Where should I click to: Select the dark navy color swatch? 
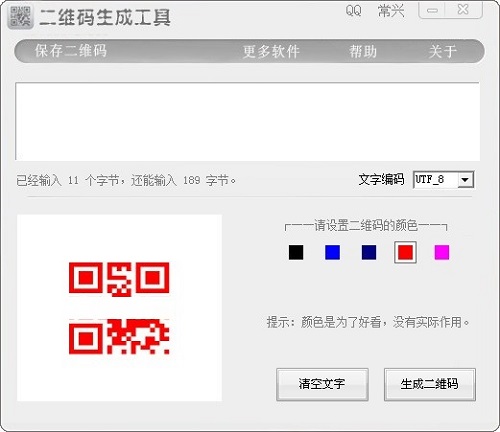(369, 252)
